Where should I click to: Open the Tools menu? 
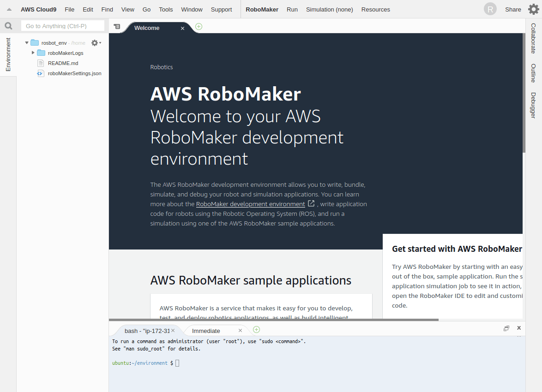(166, 10)
